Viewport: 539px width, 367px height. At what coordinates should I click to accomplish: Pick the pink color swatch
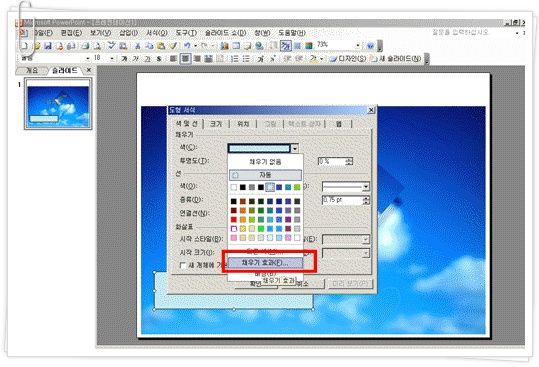pyautogui.click(x=234, y=237)
